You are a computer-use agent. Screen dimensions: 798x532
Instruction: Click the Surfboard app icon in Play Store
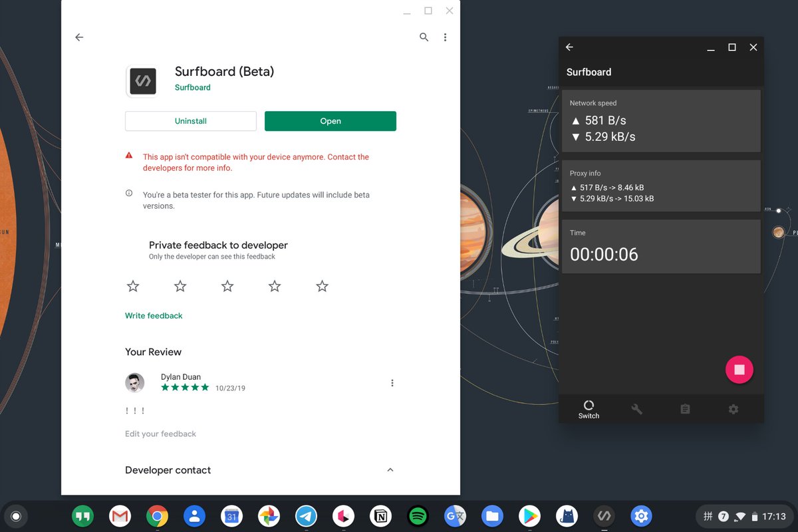142,81
